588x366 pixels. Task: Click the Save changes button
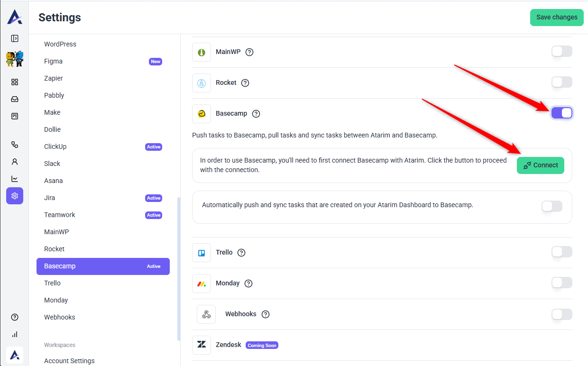pos(557,17)
